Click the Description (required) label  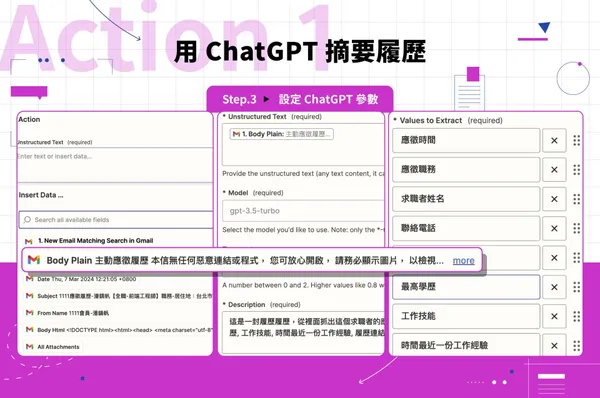[x=262, y=305]
